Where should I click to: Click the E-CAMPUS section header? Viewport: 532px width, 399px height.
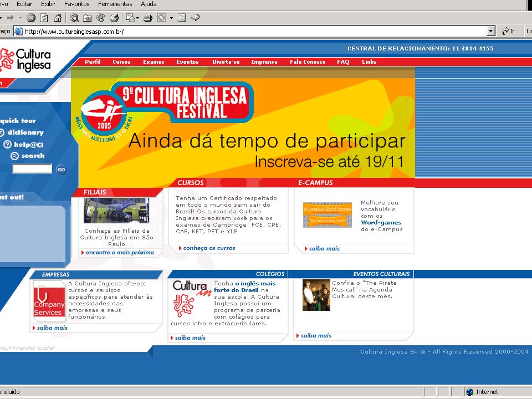pos(315,182)
